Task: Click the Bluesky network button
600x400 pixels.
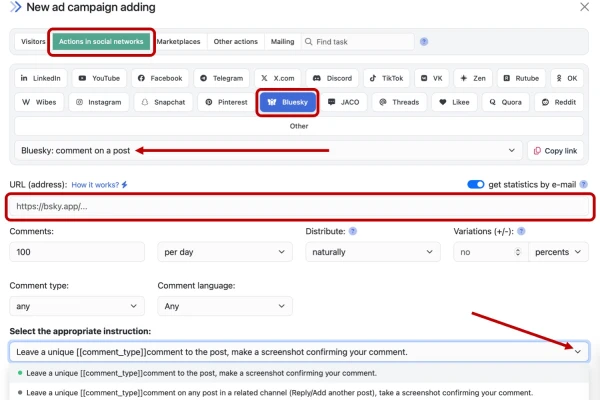Action: [x=287, y=102]
